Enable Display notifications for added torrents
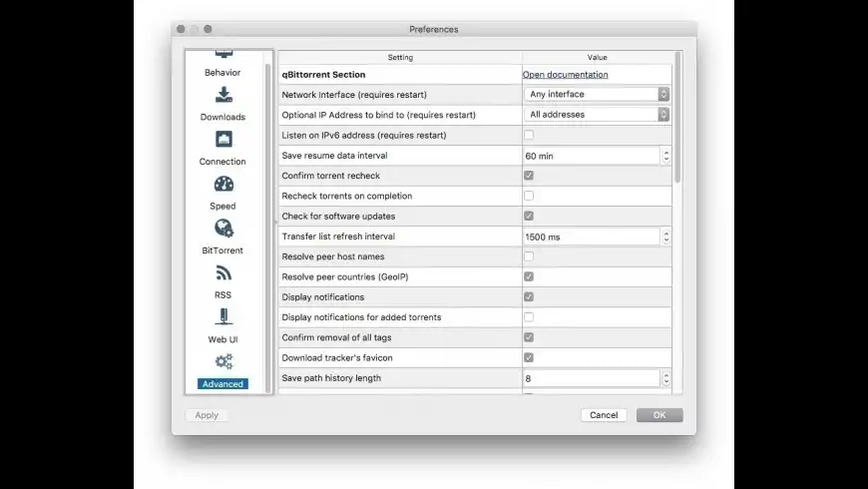 coord(529,317)
